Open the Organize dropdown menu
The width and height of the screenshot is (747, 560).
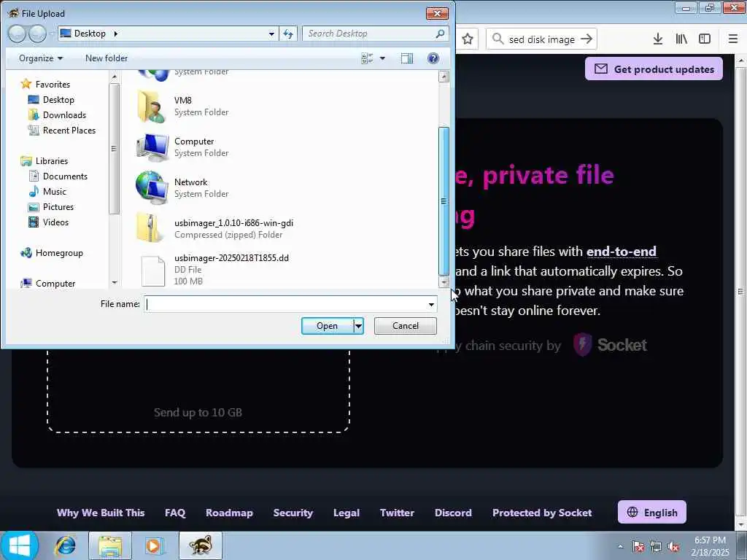pos(41,58)
